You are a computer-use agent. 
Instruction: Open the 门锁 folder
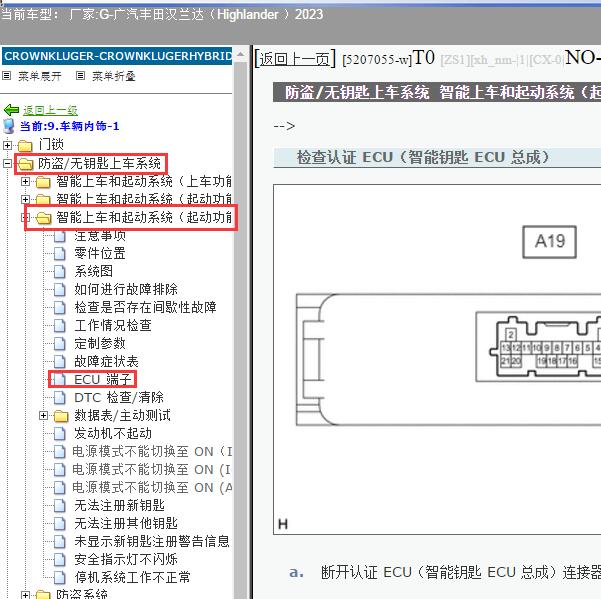(51, 144)
